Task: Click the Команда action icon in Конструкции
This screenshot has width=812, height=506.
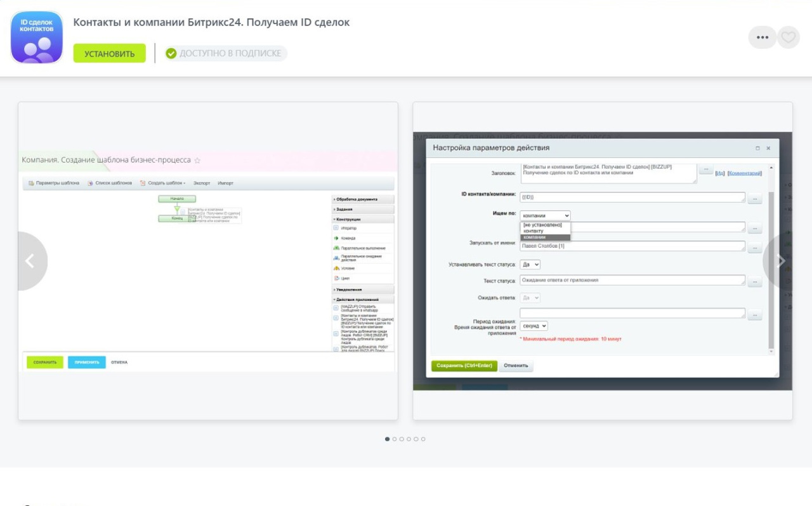Action: pyautogui.click(x=336, y=238)
